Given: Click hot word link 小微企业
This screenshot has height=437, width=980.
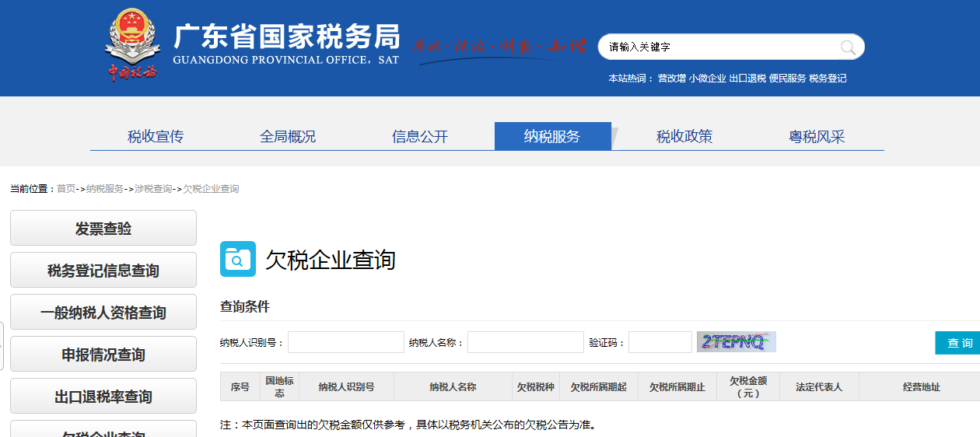Looking at the screenshot, I should pos(707,79).
